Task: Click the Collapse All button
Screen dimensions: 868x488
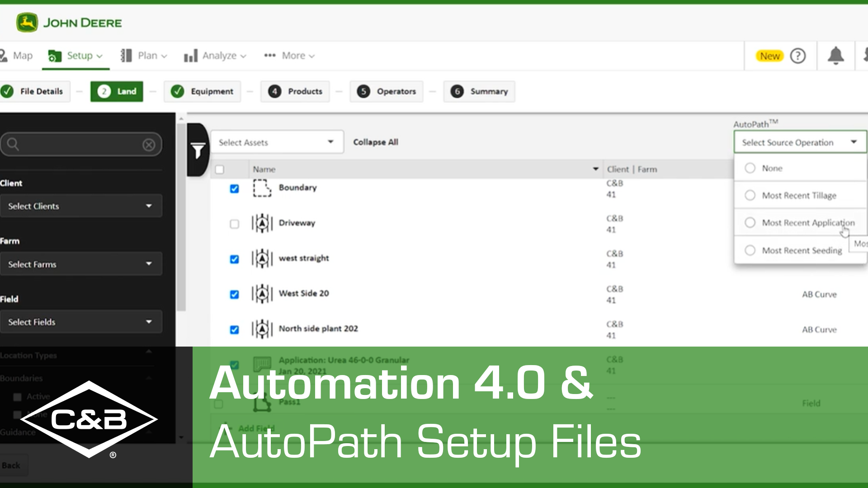Action: (x=376, y=142)
